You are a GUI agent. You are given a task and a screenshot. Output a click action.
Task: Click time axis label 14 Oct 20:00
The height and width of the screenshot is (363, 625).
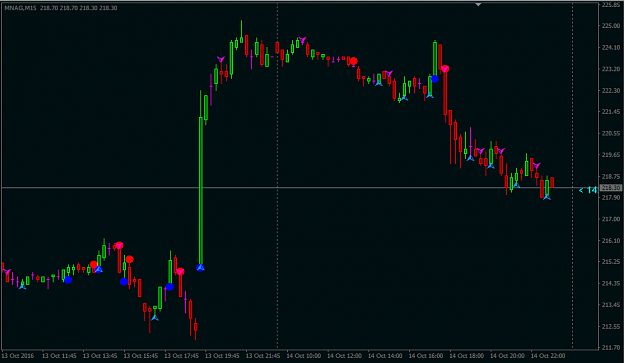click(507, 355)
